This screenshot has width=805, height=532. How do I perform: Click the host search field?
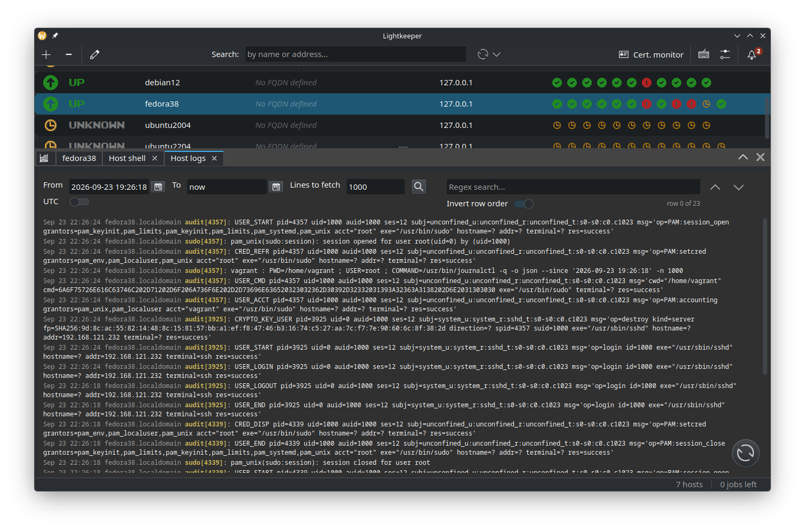pos(356,54)
